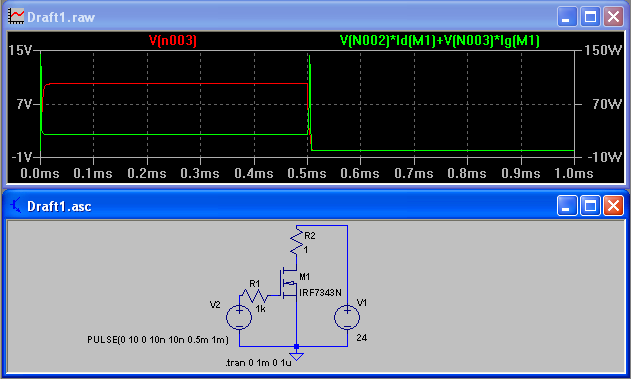Select the R1 resistor symbol
631x379 pixels.
(254, 296)
